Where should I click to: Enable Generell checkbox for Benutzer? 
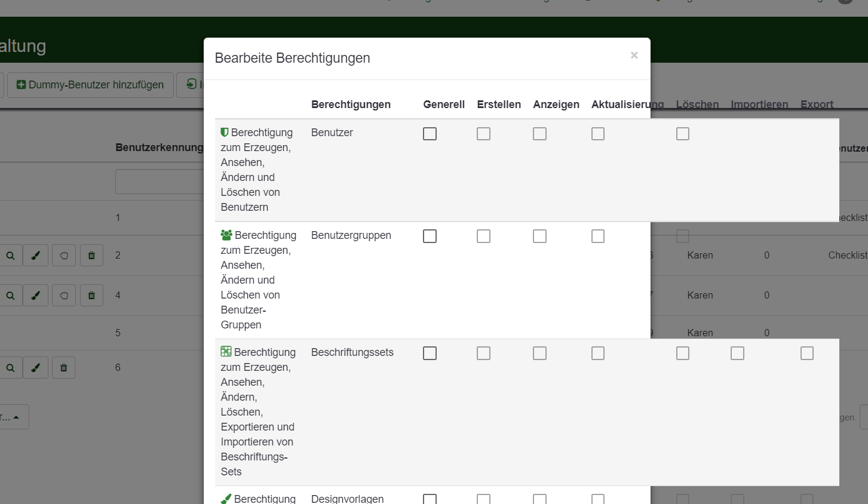(x=430, y=134)
